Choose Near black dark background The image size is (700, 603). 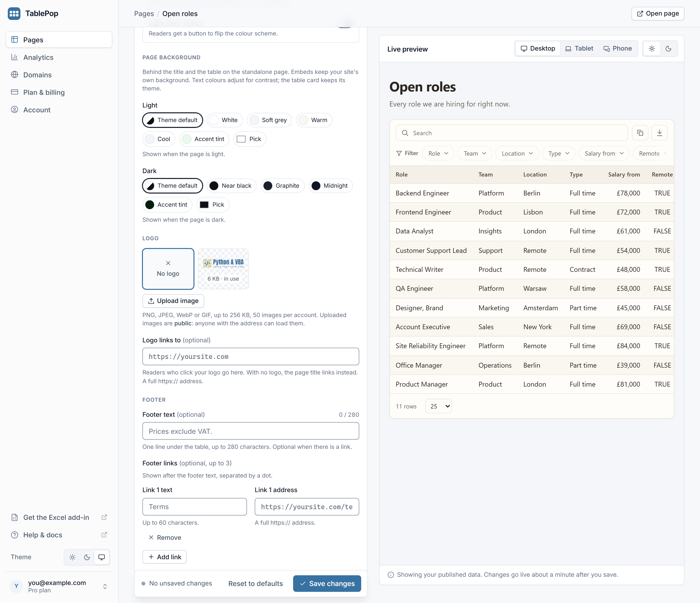coord(231,186)
